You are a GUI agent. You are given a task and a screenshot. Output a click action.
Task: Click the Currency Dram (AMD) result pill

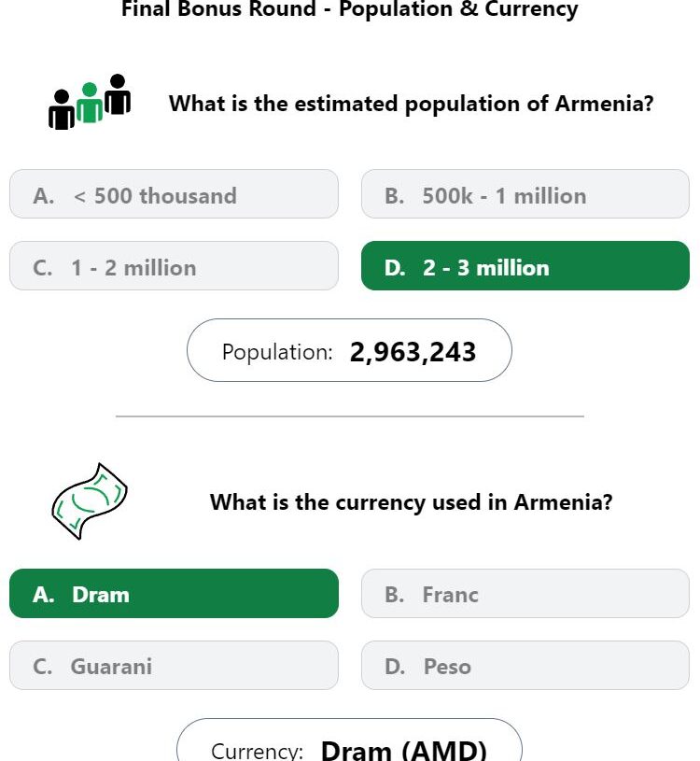coord(349,740)
